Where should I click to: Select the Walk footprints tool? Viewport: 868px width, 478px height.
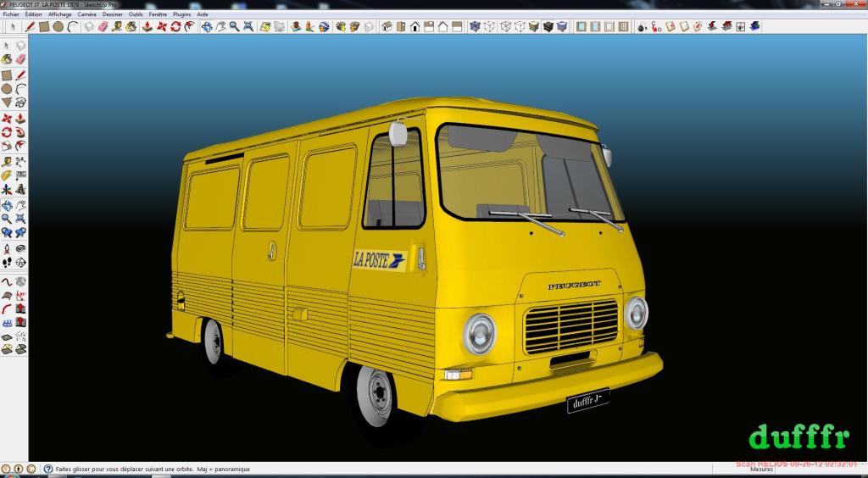(x=7, y=262)
